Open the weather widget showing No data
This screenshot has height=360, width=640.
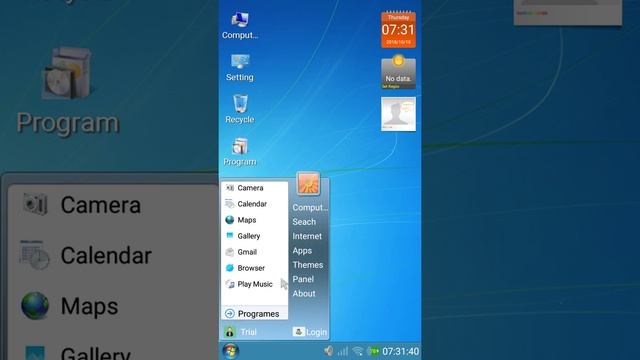[398, 72]
